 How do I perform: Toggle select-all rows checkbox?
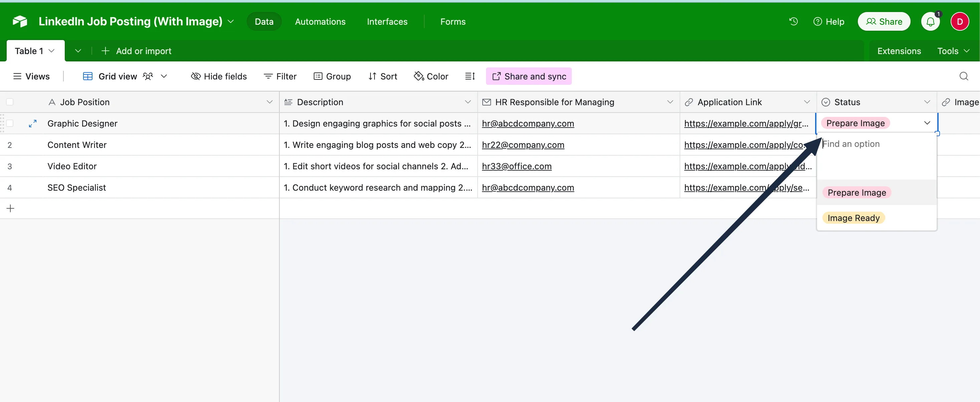coord(10,102)
